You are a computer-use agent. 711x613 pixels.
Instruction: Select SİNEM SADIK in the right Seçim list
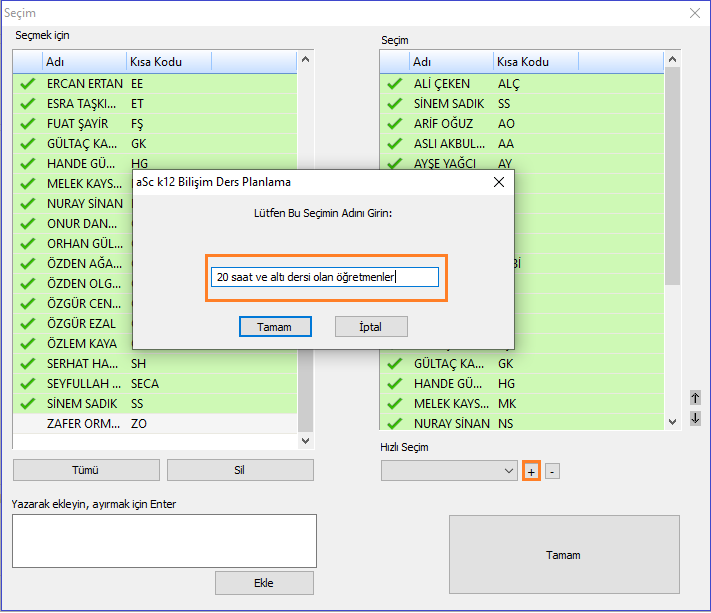coord(522,104)
